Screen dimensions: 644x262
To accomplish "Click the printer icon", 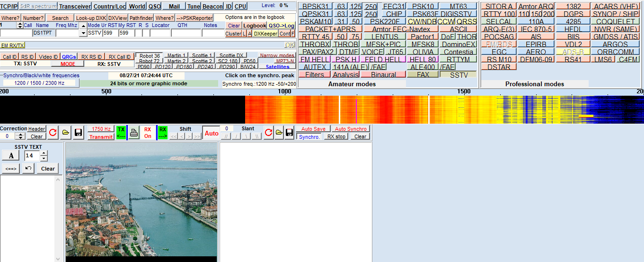I will (x=134, y=133).
